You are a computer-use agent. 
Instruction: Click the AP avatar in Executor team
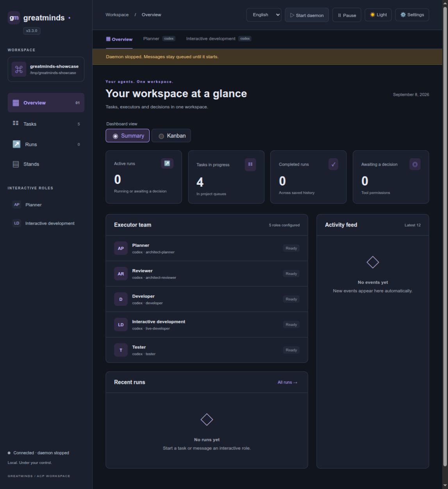point(121,248)
